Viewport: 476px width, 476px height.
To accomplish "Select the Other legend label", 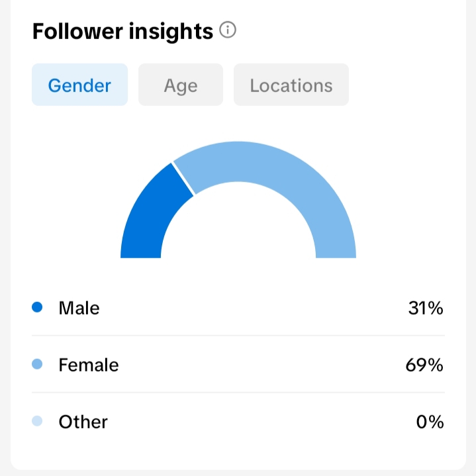I will pos(83,422).
